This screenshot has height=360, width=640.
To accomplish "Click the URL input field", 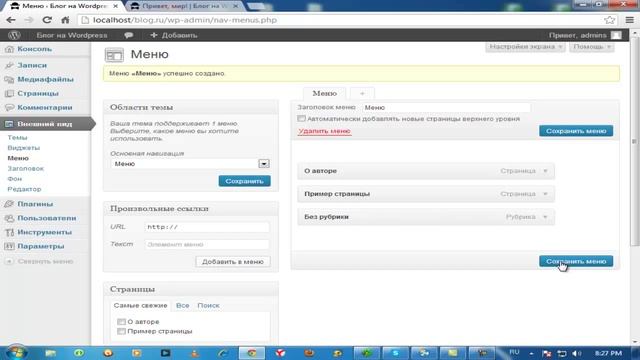I will point(207,227).
